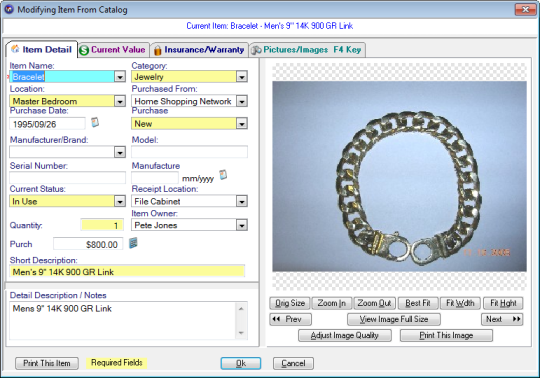540x378 pixels.
Task: Expand the Manufacturer/Brand dropdown
Action: tap(120, 152)
